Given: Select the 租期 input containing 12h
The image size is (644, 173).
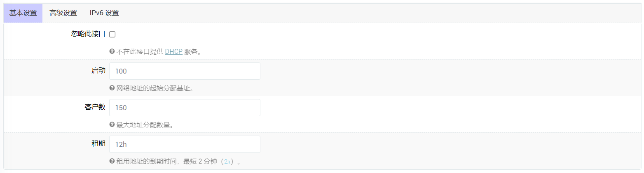Looking at the screenshot, I should 185,144.
